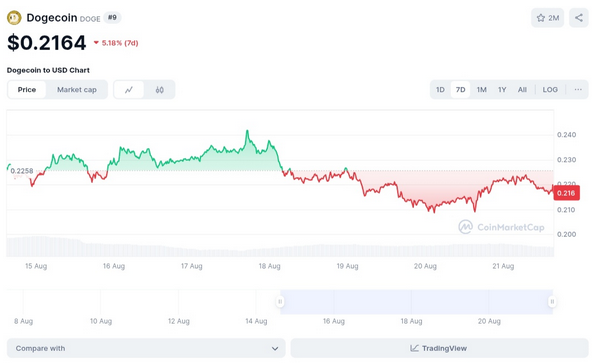This screenshot has height=363, width=592.
Task: Click the left range slider handle
Action: click(280, 301)
